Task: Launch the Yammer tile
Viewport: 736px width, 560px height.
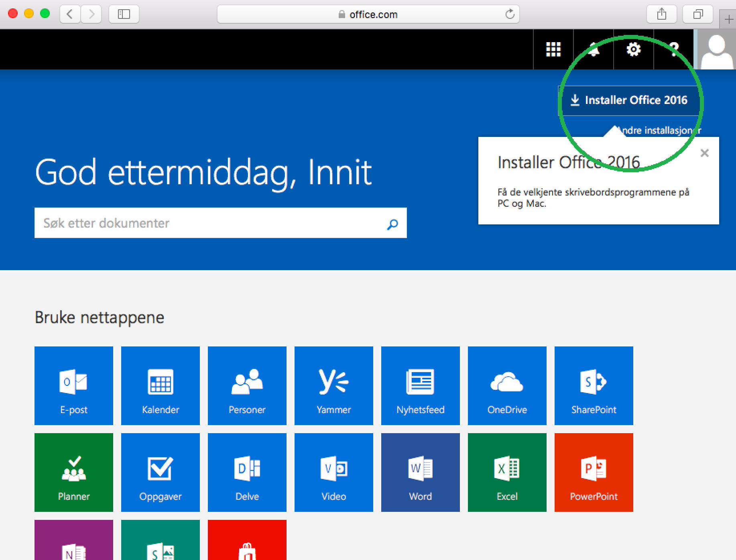Action: pyautogui.click(x=334, y=385)
